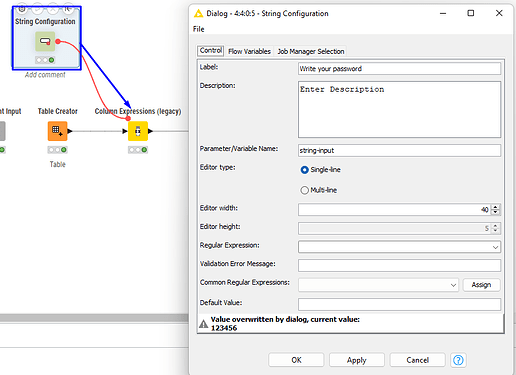Expand the Regular Expression combo box
The width and height of the screenshot is (516, 375).
pos(495,247)
